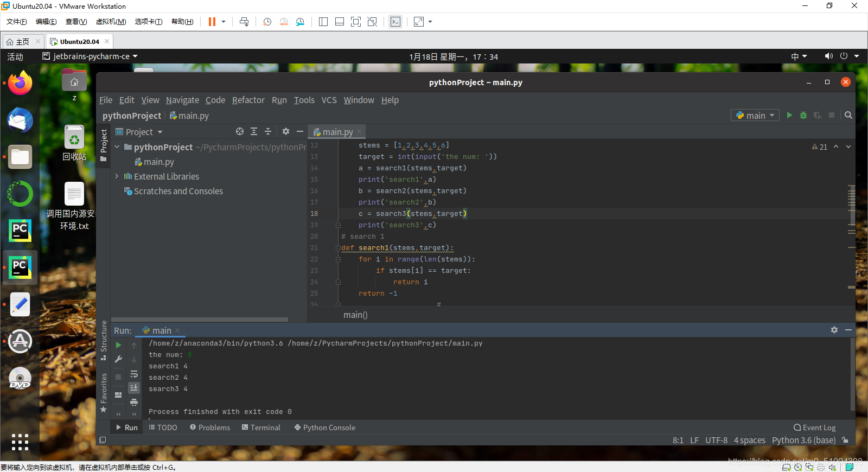Click Collapse All icon in Project panel
The image size is (868, 472).
(x=268, y=131)
